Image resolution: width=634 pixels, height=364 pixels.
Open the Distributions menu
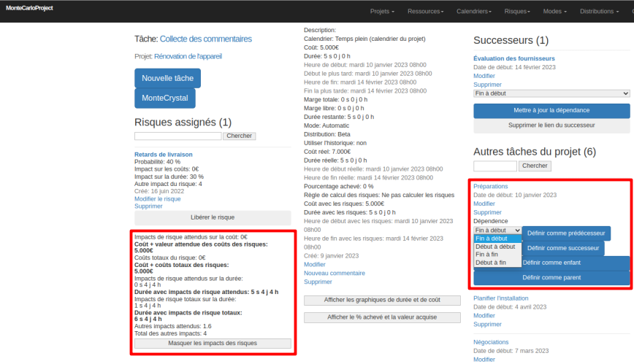pos(600,12)
